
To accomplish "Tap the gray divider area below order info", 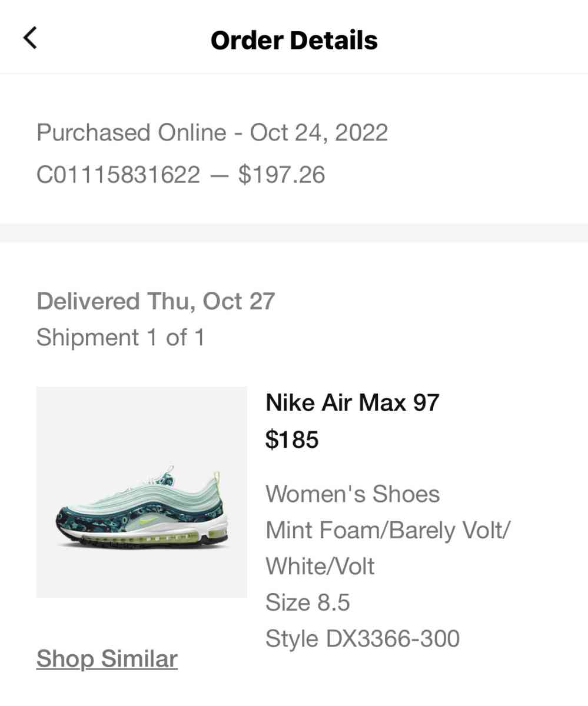I will 294,230.
